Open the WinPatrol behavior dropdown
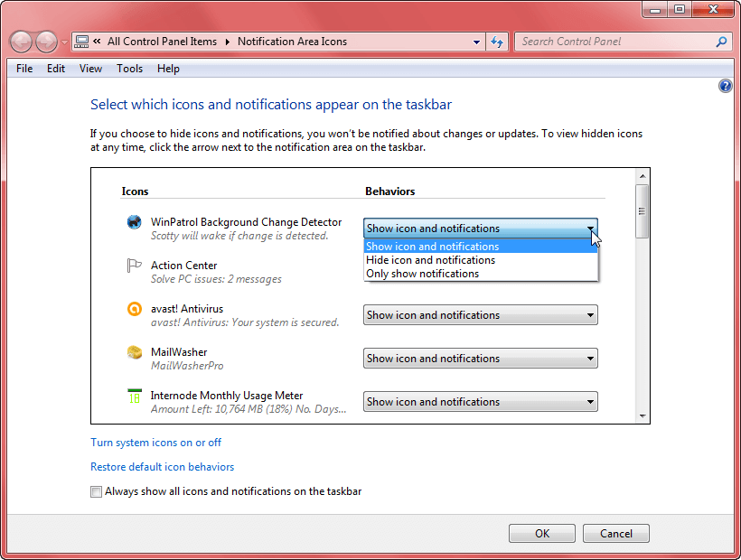741x560 pixels. [x=480, y=228]
